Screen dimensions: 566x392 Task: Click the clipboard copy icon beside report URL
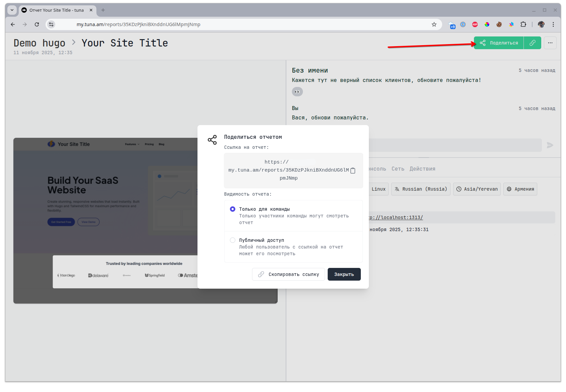pos(352,171)
